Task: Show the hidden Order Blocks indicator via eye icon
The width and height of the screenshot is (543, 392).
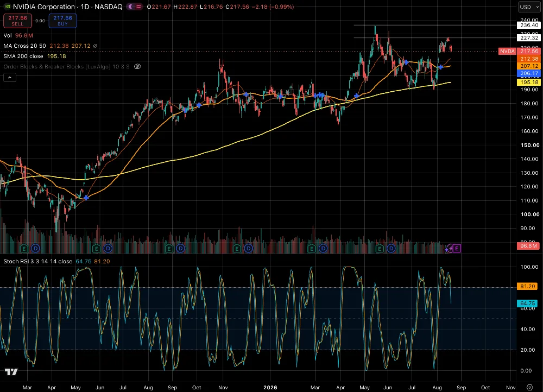Action: pyautogui.click(x=137, y=66)
